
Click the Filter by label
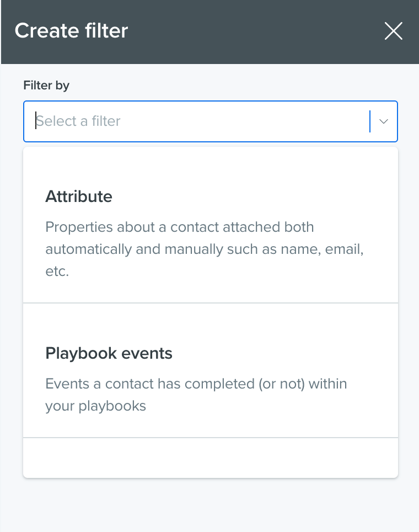tap(46, 85)
